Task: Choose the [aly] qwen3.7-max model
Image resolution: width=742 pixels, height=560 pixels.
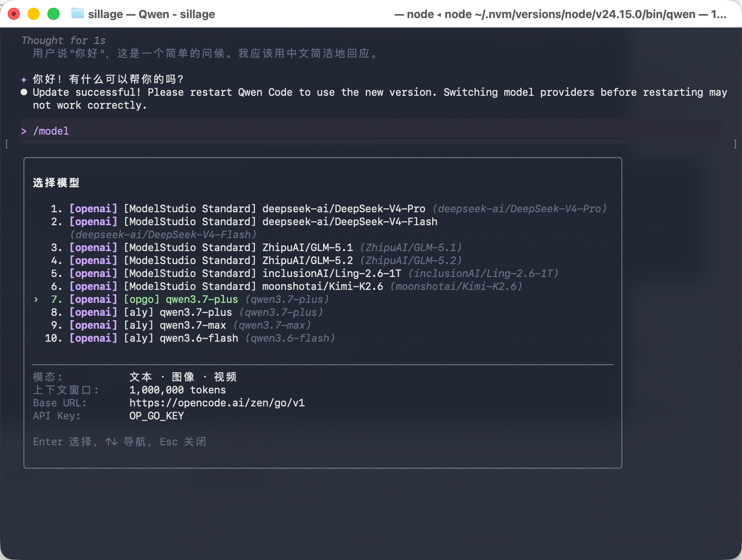Action: 181,325
